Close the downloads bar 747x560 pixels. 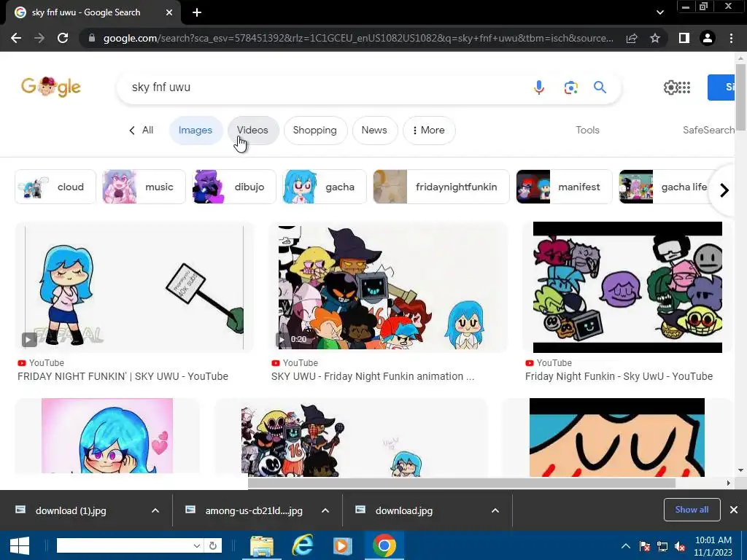pos(734,510)
